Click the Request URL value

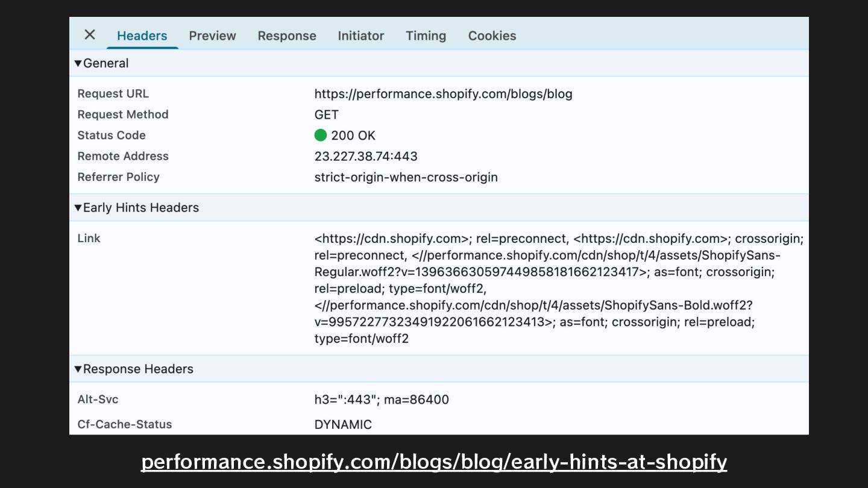tap(443, 94)
